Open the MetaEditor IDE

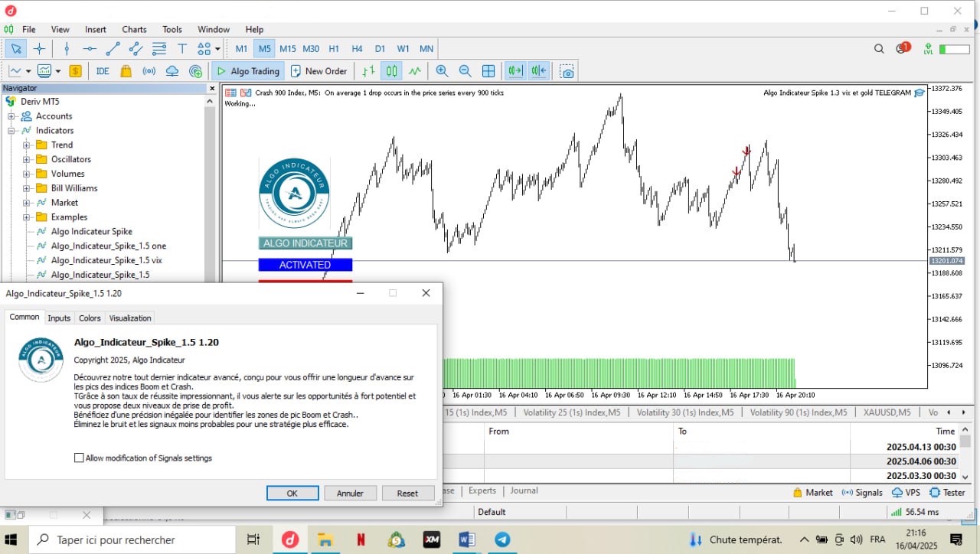click(102, 71)
